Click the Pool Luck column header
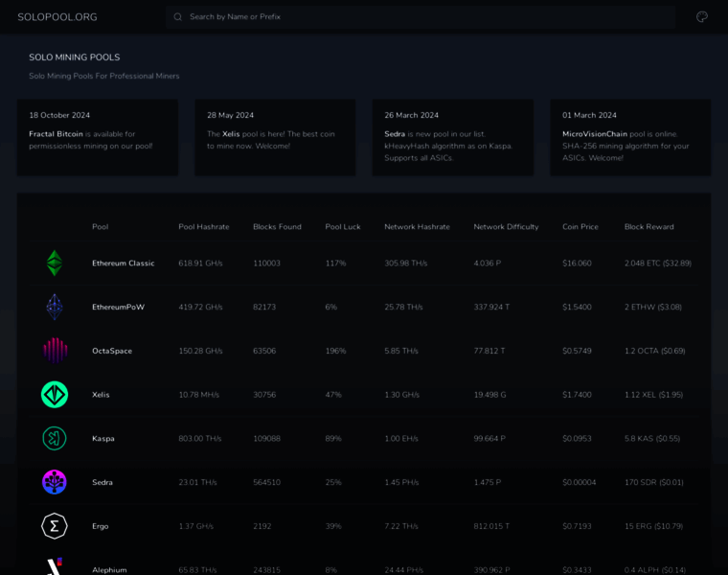The height and width of the screenshot is (575, 728). pos(343,227)
